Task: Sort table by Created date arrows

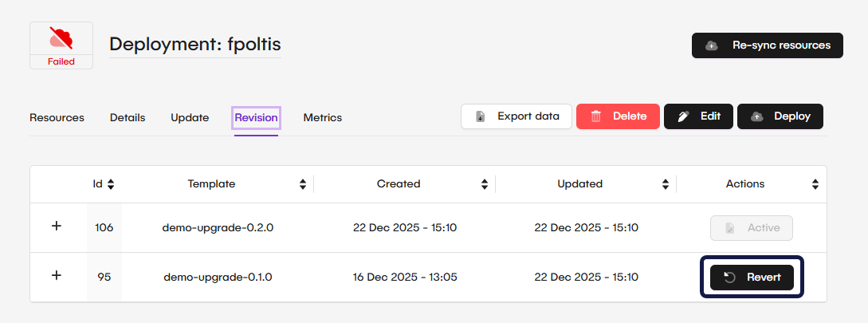Action: pyautogui.click(x=485, y=184)
